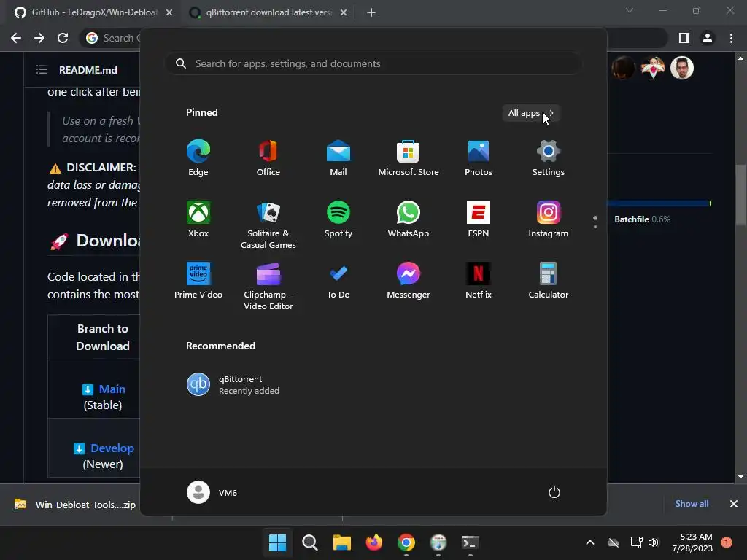The image size is (747, 560).
Task: Open the Mail app
Action: tap(338, 158)
